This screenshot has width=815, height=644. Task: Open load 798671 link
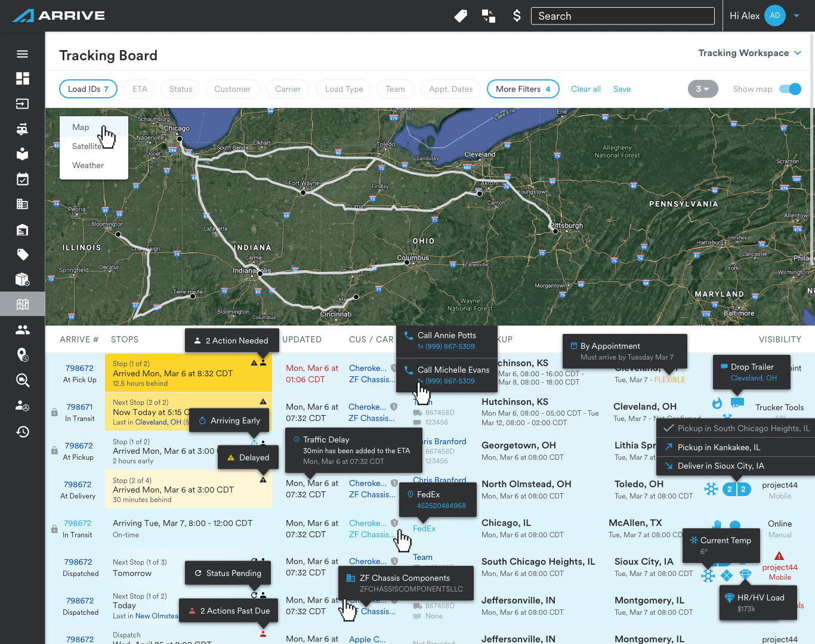coord(79,407)
